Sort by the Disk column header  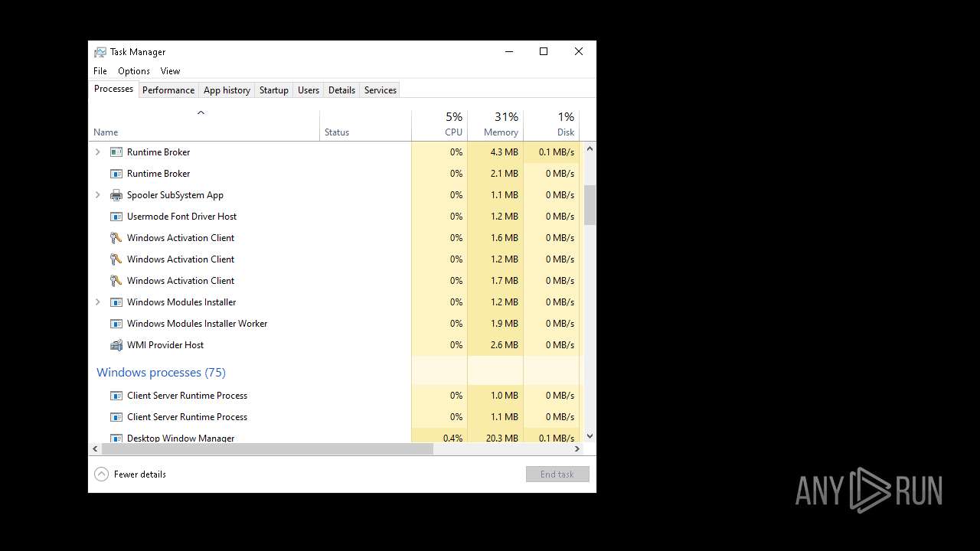[x=551, y=126]
